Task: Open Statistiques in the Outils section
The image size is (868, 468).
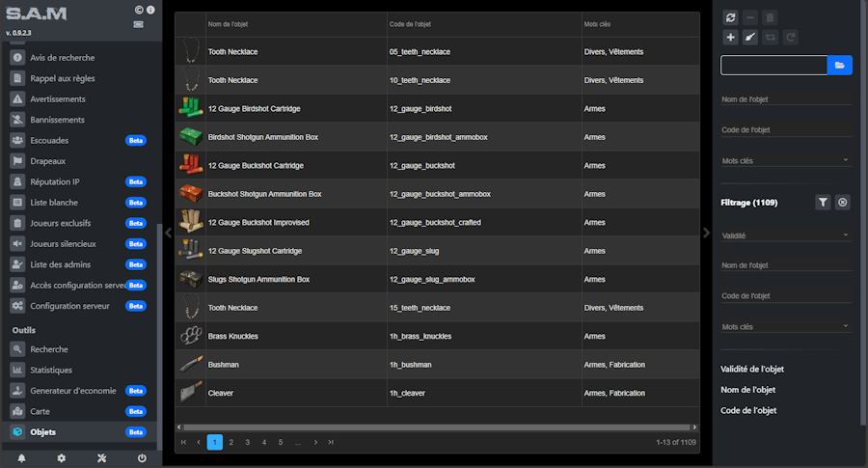Action: coord(51,370)
